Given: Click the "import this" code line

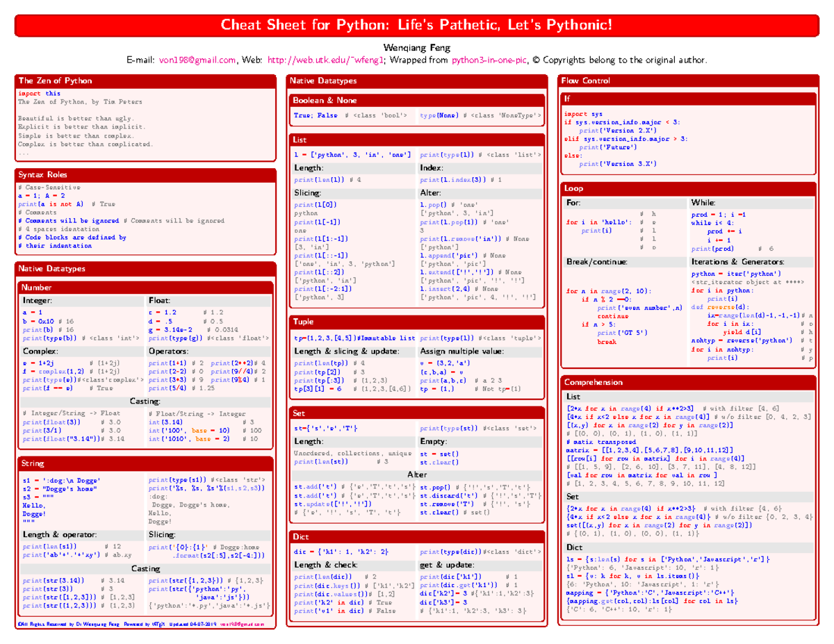Looking at the screenshot, I should (x=40, y=93).
